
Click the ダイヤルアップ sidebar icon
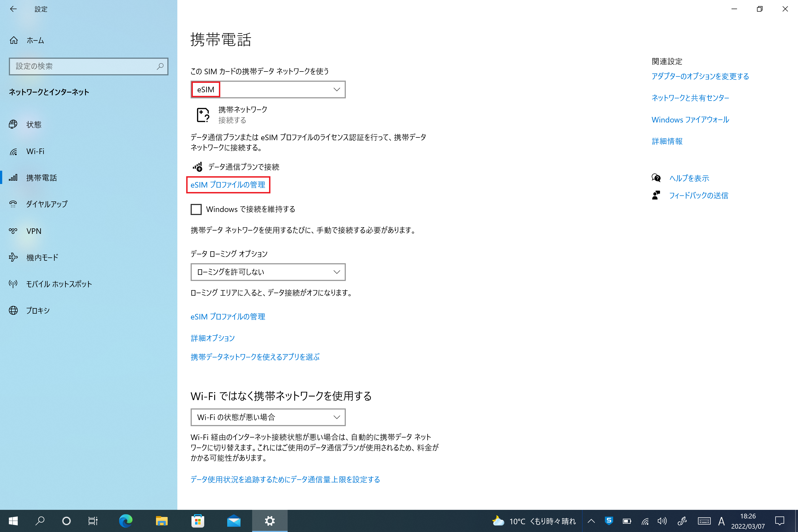13,204
